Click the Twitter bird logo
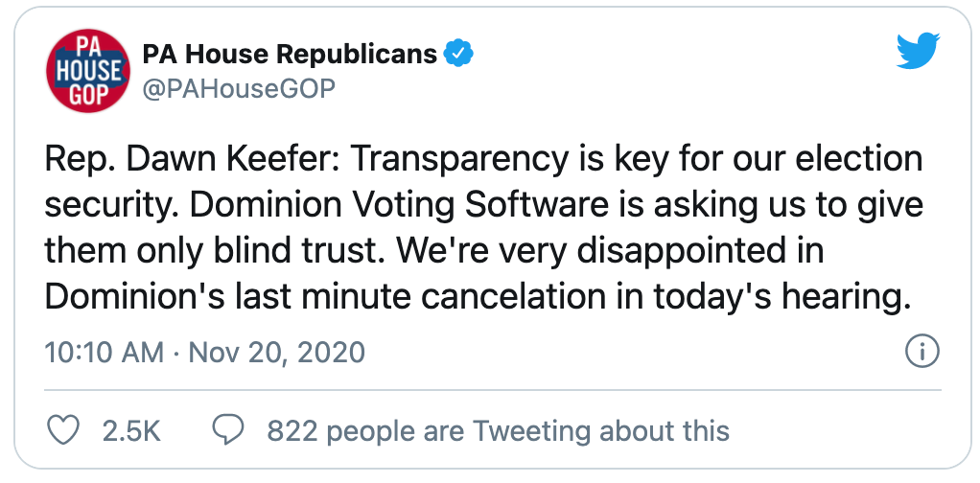 pyautogui.click(x=918, y=51)
